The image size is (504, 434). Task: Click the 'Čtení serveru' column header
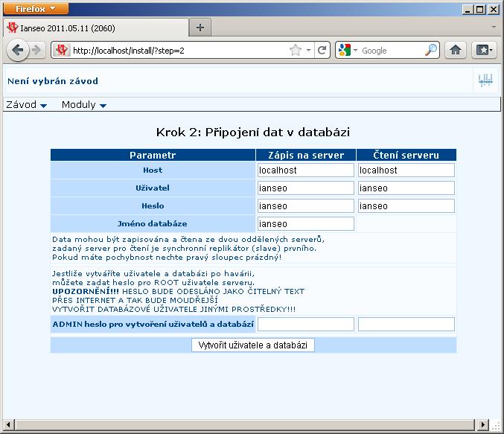point(406,156)
